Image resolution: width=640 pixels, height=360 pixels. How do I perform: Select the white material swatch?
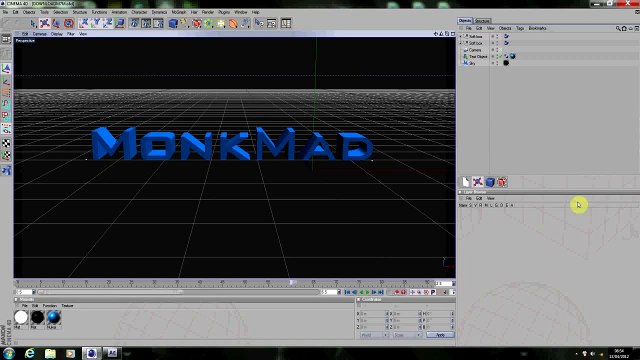(x=21, y=317)
